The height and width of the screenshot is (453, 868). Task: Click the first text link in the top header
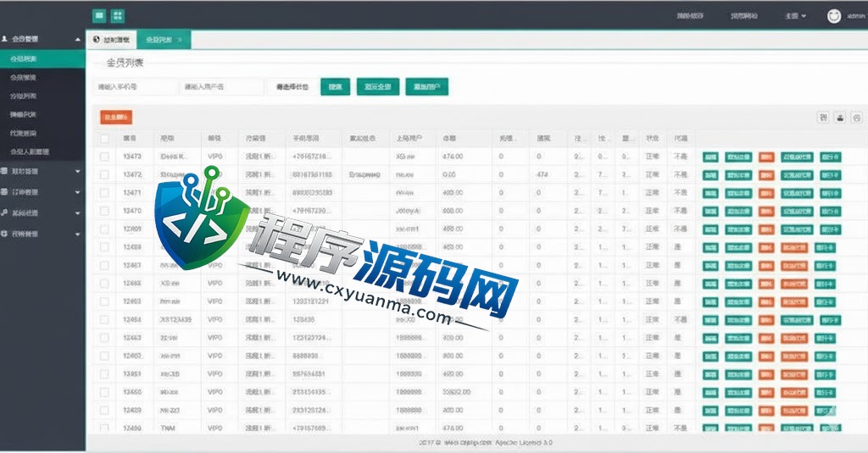coord(690,16)
